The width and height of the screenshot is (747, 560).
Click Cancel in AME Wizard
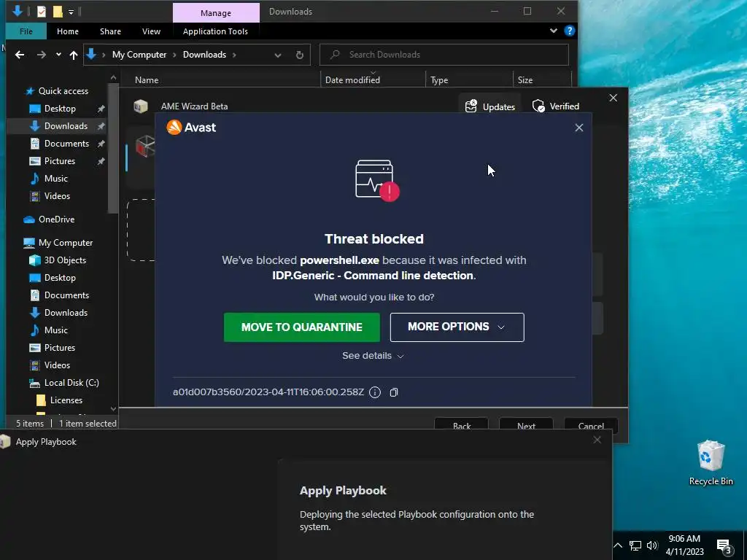591,426
